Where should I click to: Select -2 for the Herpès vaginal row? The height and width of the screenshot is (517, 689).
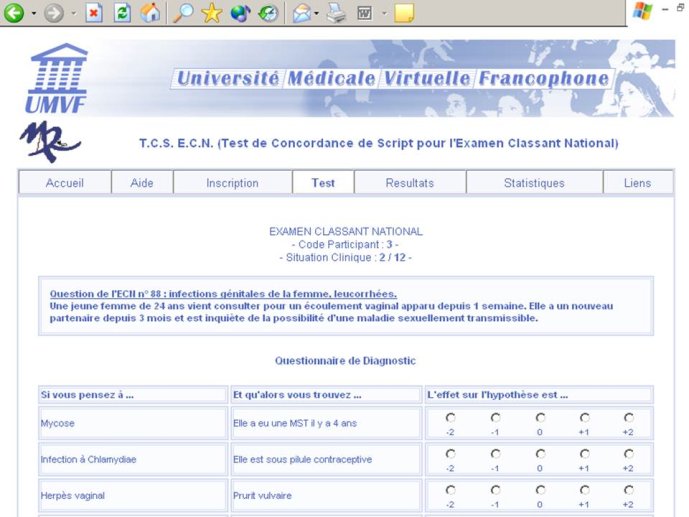click(x=450, y=489)
